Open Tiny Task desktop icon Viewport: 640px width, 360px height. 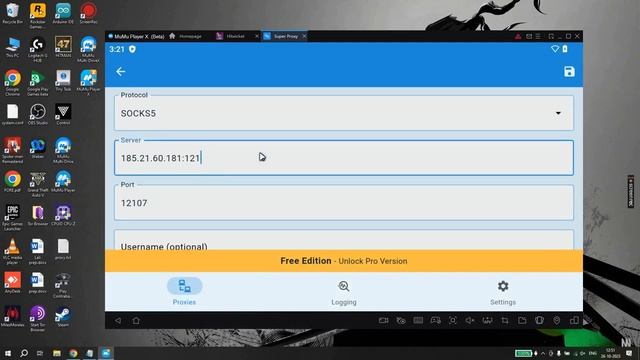(x=63, y=81)
